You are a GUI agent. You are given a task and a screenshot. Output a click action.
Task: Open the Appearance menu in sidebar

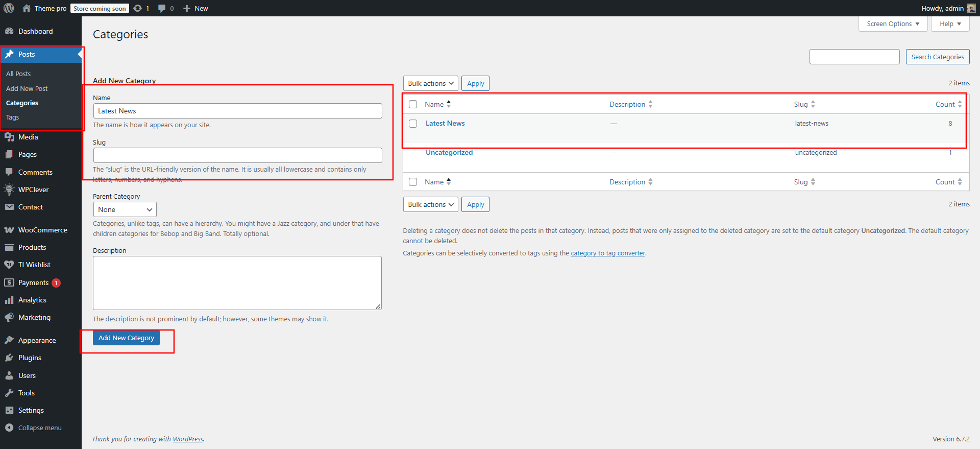(37, 340)
